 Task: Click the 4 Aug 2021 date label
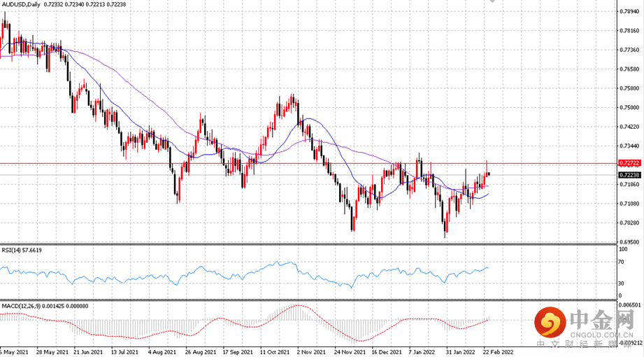click(x=162, y=352)
